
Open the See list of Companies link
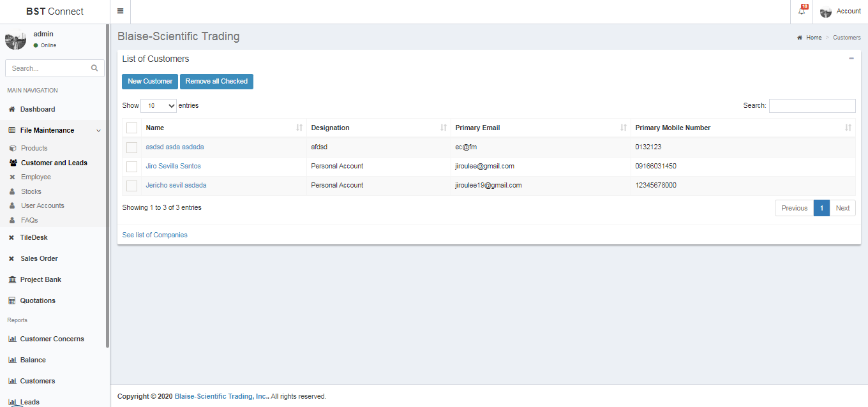tap(154, 235)
